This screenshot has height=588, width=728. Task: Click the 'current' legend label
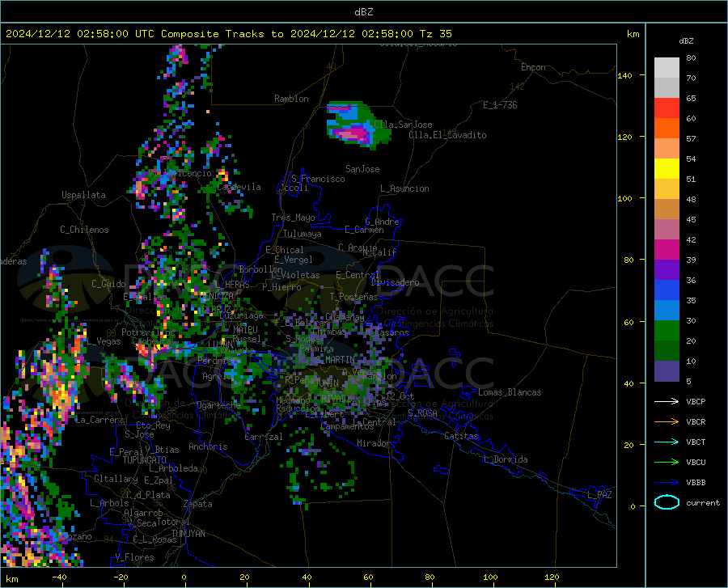point(703,502)
